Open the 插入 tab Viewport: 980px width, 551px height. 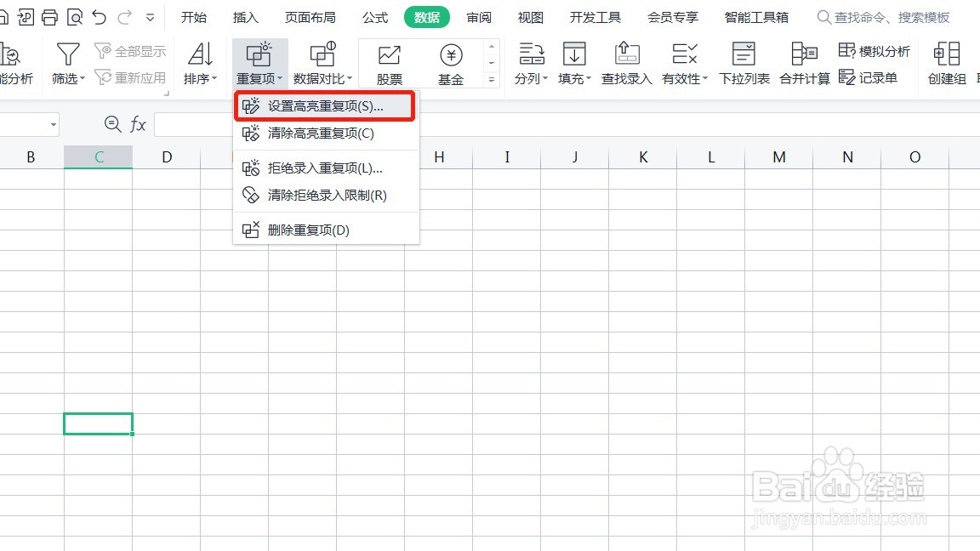coord(246,18)
